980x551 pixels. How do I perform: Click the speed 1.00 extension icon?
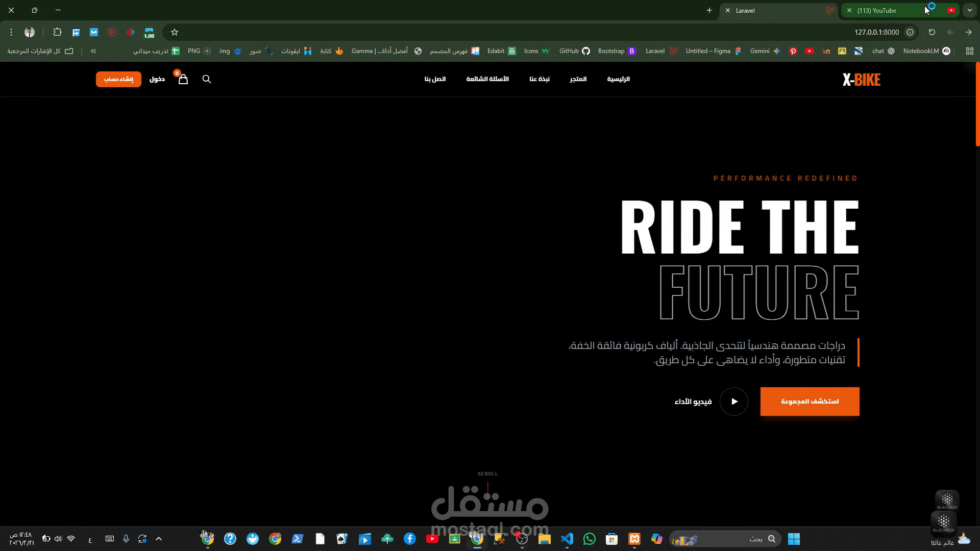(149, 33)
